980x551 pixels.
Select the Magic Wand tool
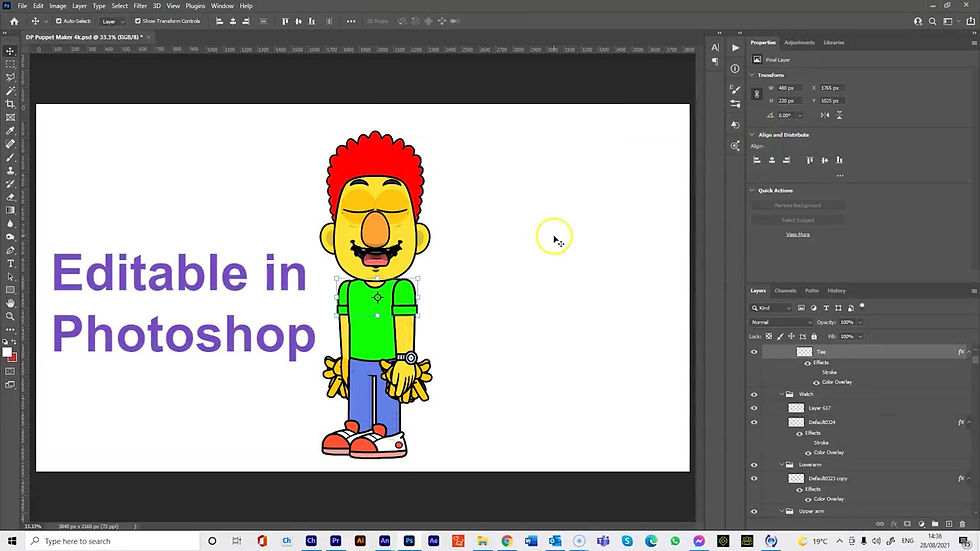[x=10, y=91]
